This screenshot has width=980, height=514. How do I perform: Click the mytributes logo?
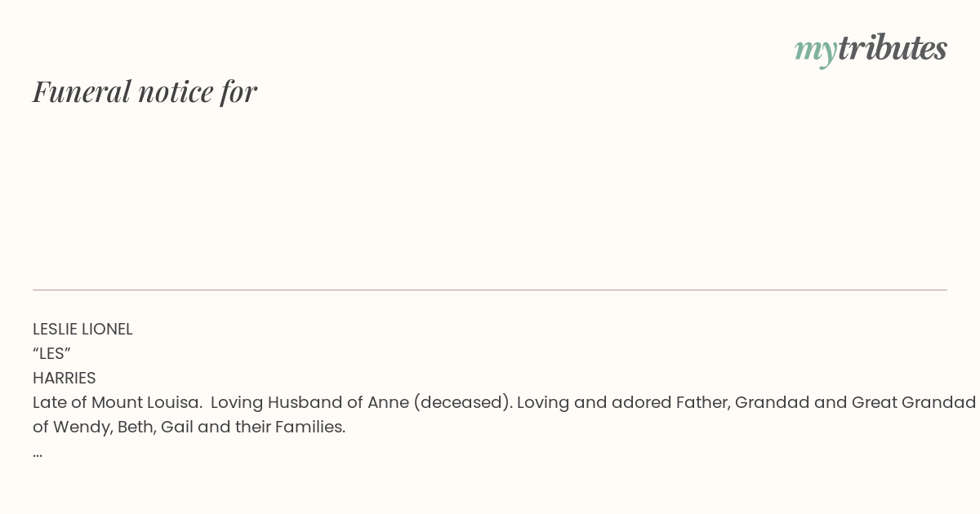pos(871,50)
